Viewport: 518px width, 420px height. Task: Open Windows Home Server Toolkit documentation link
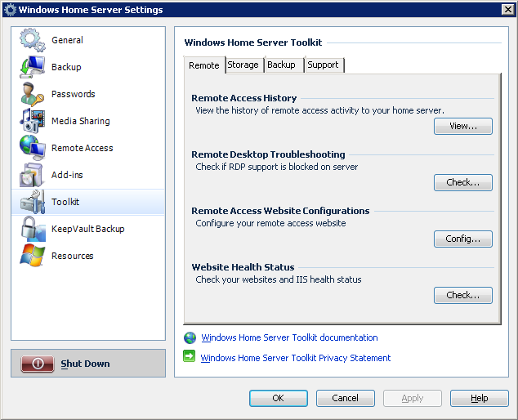click(289, 337)
